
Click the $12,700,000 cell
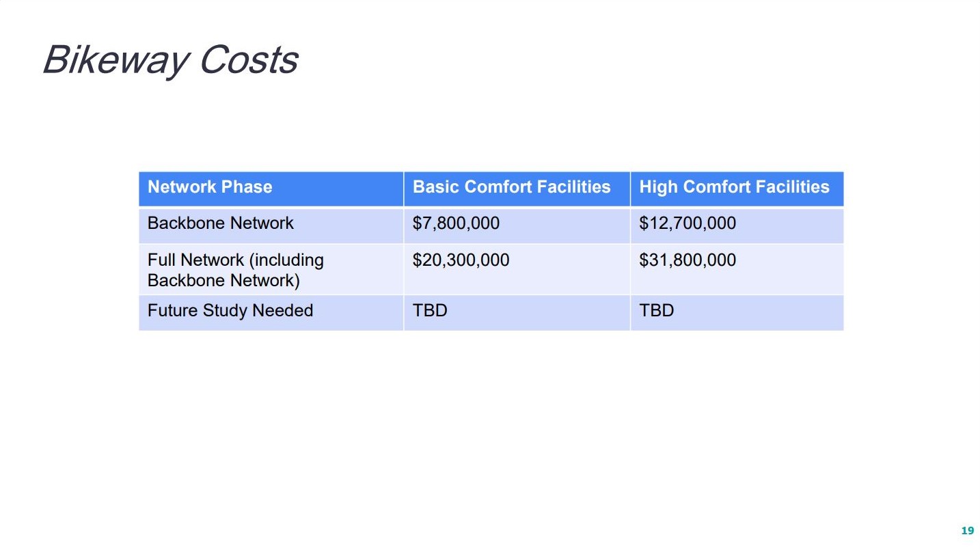[687, 223]
